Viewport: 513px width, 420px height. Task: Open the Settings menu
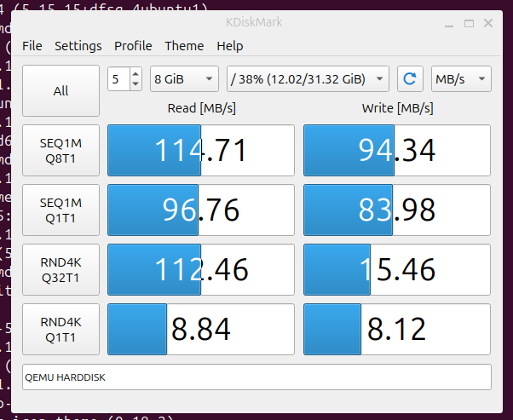78,46
